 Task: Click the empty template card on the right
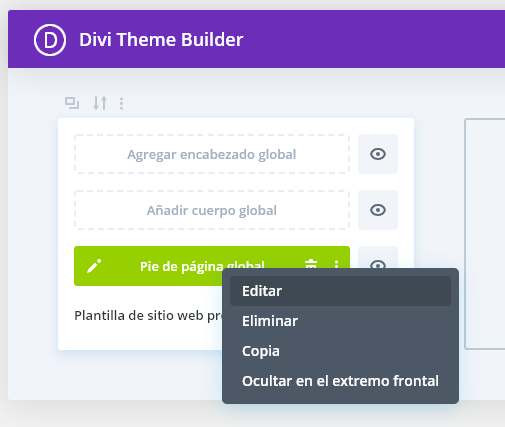pyautogui.click(x=485, y=234)
